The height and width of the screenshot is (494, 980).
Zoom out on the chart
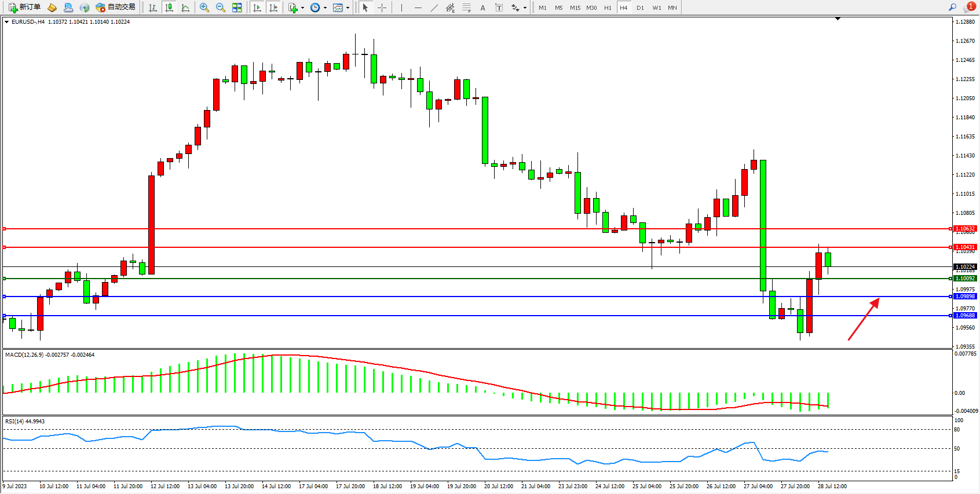click(x=220, y=8)
